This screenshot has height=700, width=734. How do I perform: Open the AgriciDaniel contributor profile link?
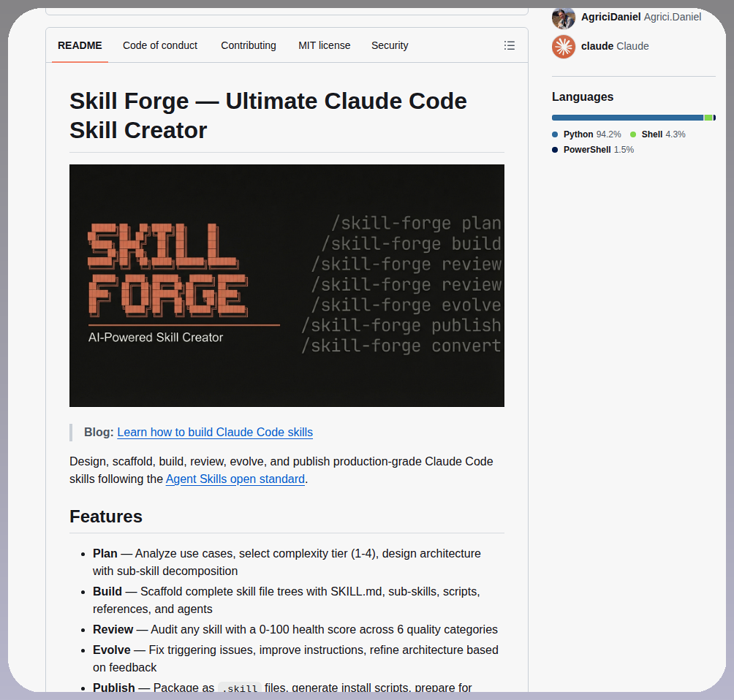(641, 17)
